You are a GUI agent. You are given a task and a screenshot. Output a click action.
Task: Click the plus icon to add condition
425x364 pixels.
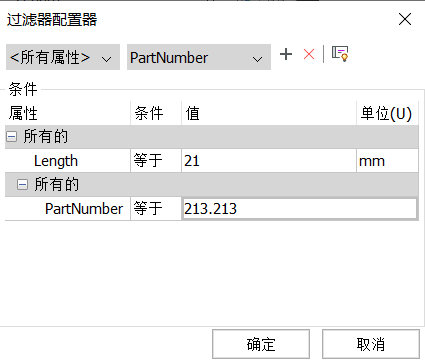286,54
